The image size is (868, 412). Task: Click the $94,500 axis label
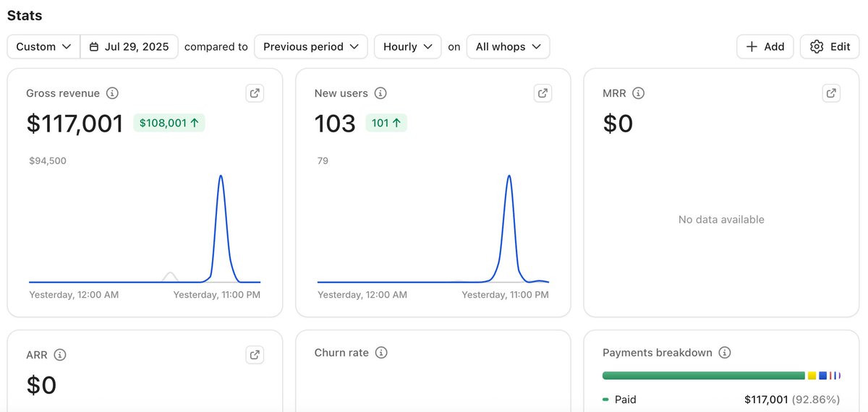[x=48, y=160]
